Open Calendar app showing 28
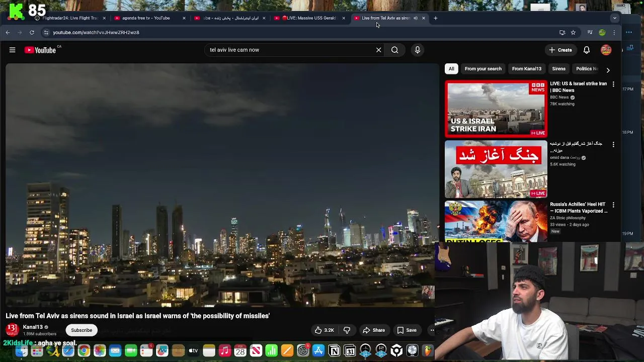This screenshot has height=362, width=644. (240, 351)
